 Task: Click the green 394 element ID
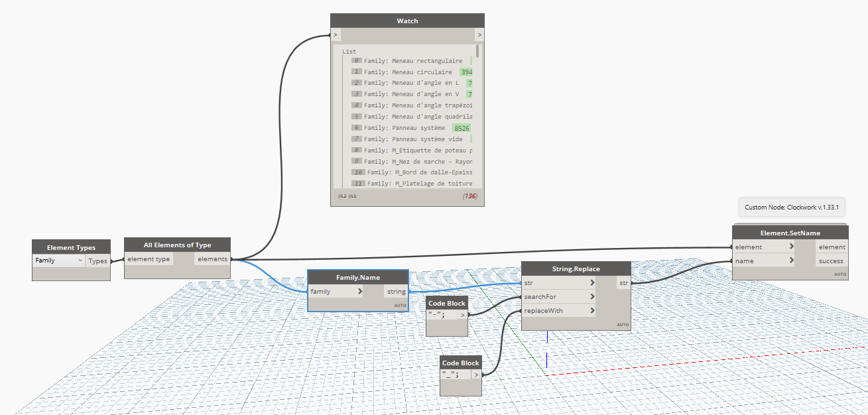[465, 72]
